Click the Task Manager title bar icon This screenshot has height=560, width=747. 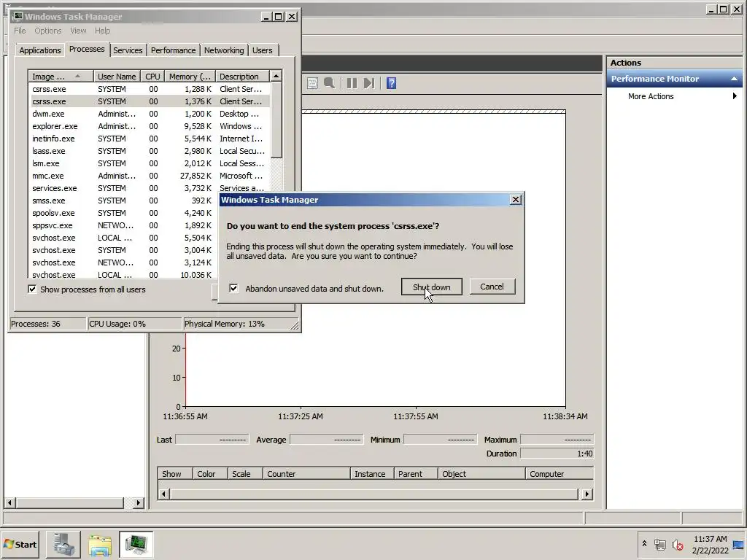pos(18,16)
